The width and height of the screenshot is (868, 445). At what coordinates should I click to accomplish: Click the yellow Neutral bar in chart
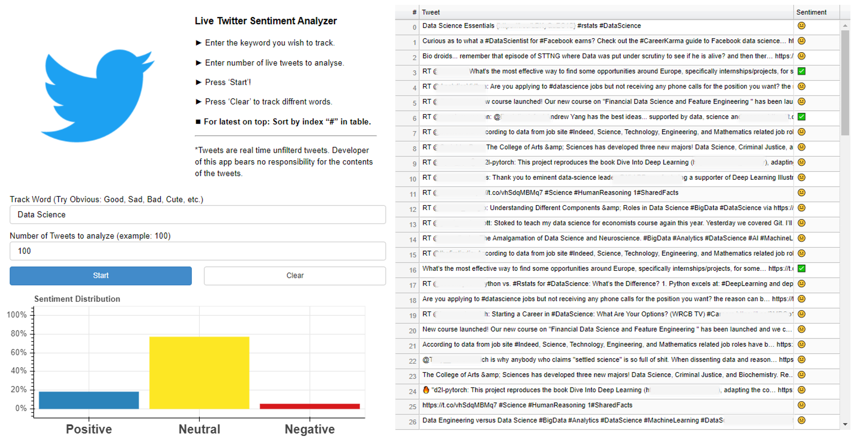pos(199,372)
